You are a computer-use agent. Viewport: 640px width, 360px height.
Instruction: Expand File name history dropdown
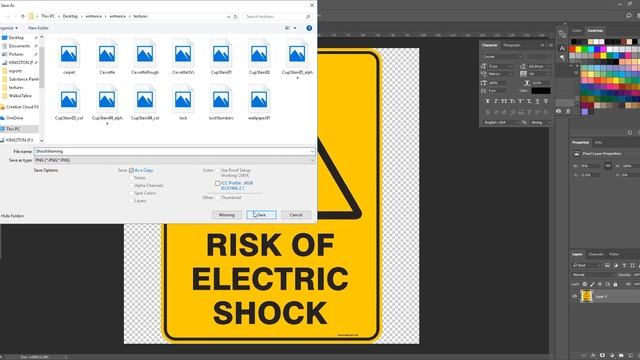point(312,151)
